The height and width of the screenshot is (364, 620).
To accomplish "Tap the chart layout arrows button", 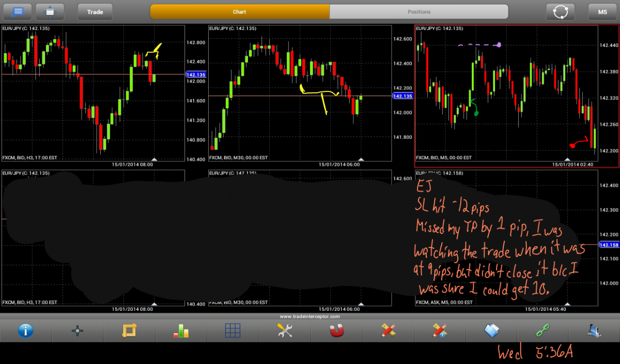I will 50,11.
